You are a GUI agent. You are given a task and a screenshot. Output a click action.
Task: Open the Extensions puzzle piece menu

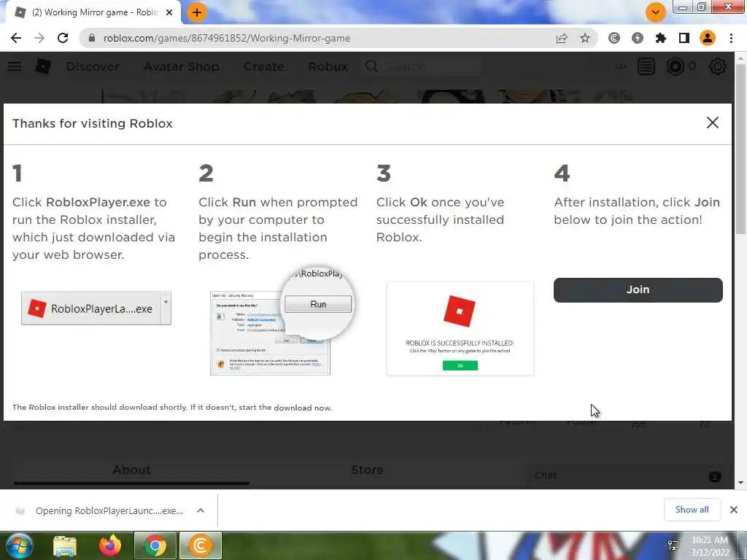coord(661,38)
